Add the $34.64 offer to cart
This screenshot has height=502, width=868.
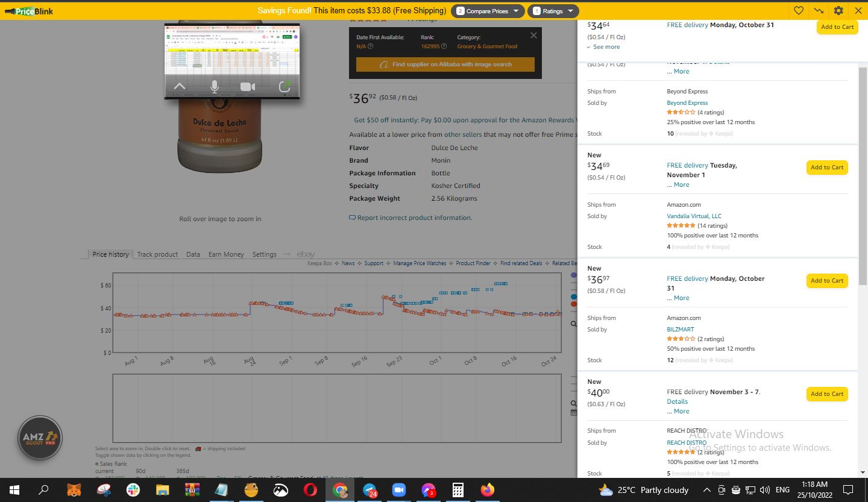837,27
